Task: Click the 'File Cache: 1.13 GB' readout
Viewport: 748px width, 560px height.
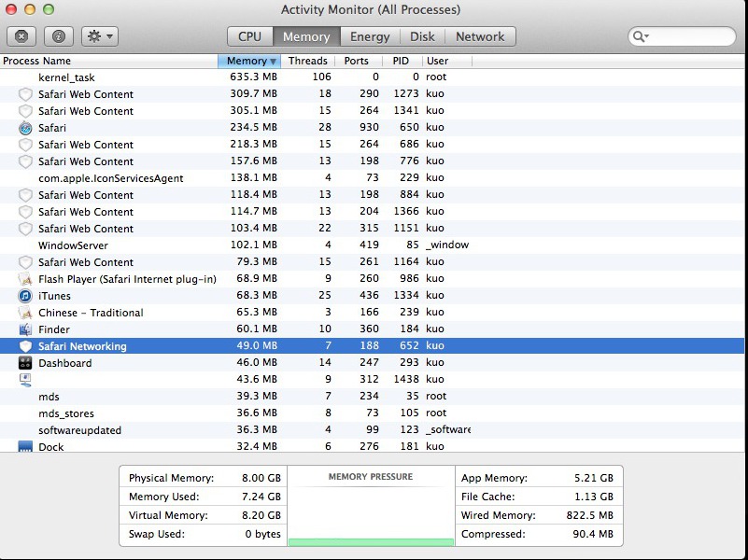Action: click(x=537, y=497)
